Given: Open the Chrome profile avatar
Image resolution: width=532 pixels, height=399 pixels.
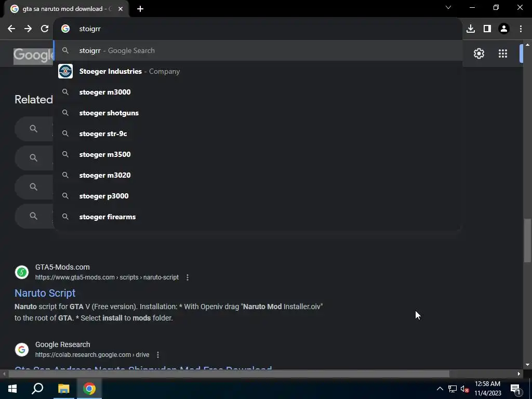Looking at the screenshot, I should (504, 29).
